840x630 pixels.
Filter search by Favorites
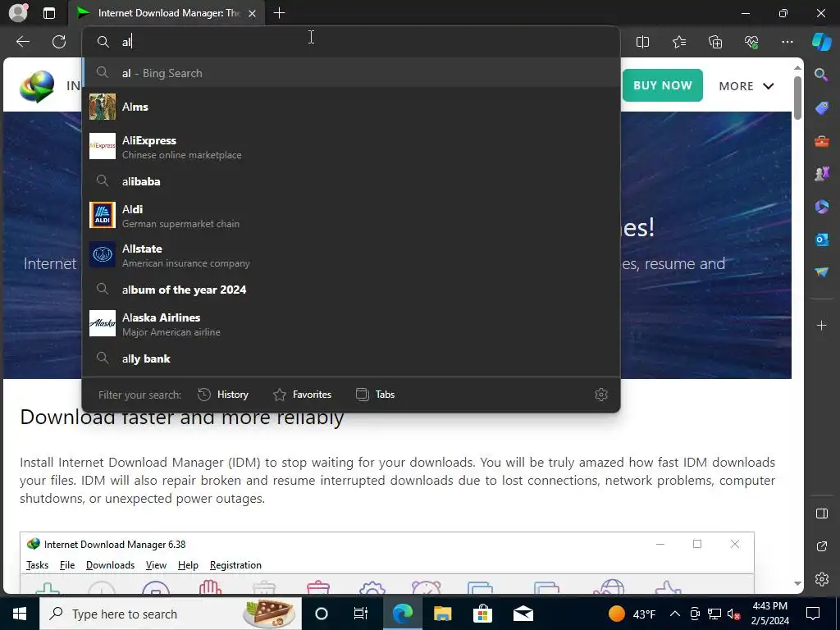click(x=302, y=395)
